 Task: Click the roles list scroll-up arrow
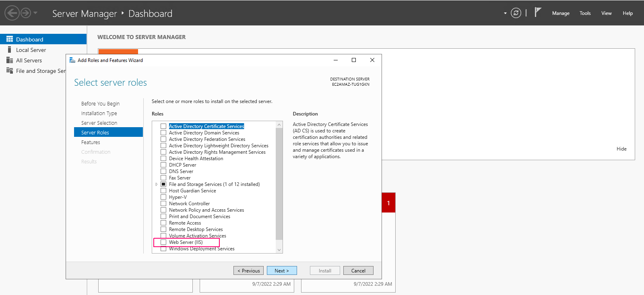pos(279,125)
